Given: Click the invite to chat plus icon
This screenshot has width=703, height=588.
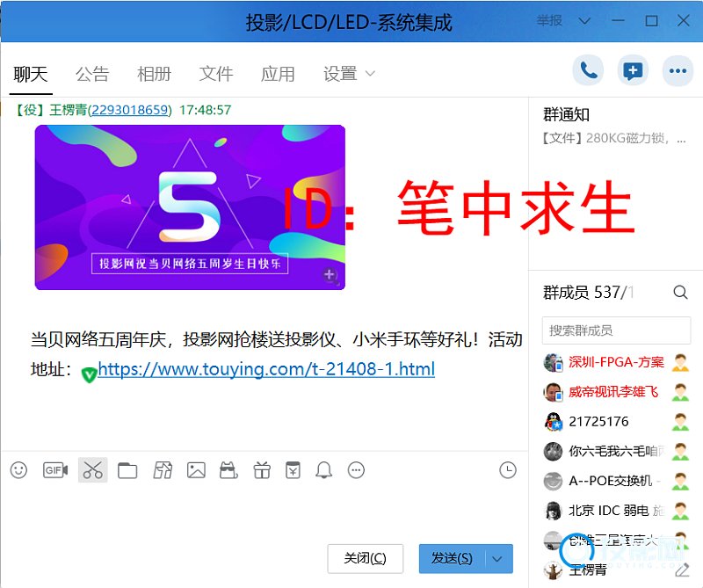Looking at the screenshot, I should coord(632,71).
